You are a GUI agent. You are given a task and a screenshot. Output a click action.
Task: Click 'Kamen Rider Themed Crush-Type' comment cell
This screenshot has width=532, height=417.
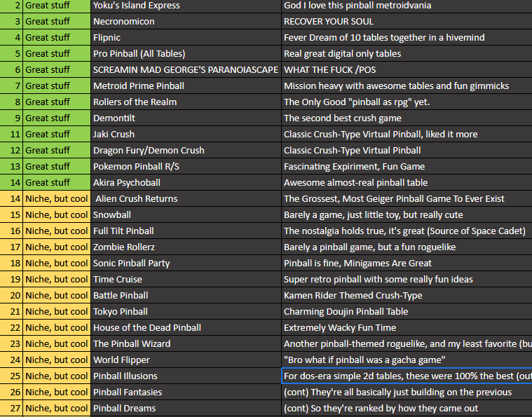pos(407,296)
